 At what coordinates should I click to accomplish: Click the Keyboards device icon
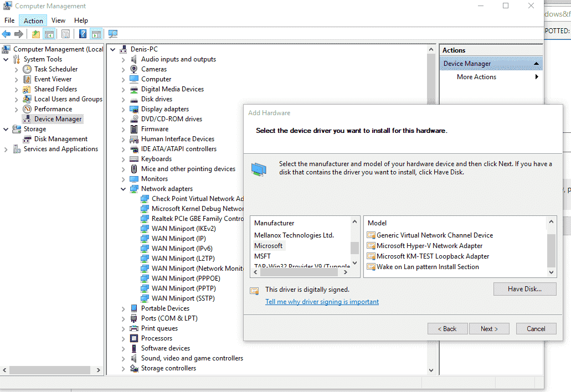coord(134,159)
